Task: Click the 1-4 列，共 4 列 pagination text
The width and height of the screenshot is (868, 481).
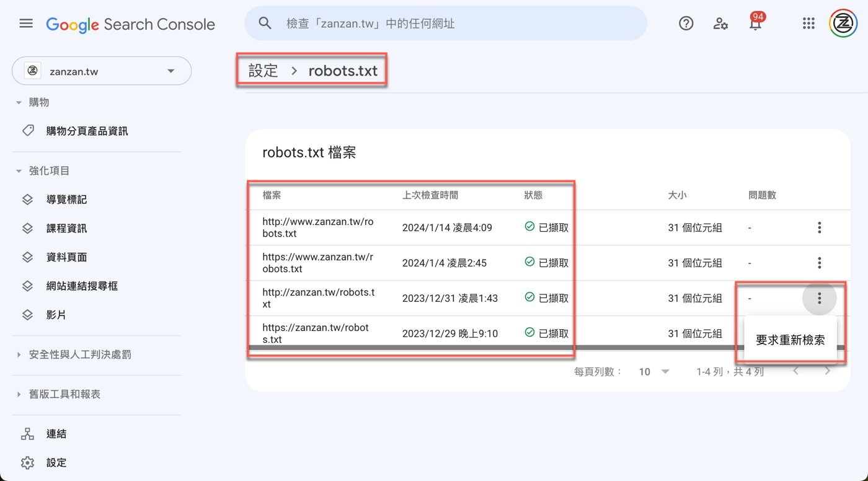Action: (730, 372)
